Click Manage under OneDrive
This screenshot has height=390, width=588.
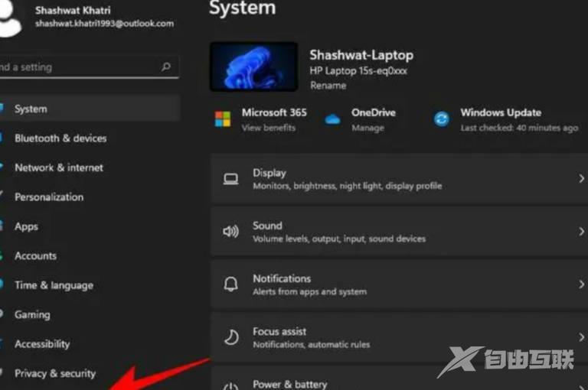coord(367,128)
